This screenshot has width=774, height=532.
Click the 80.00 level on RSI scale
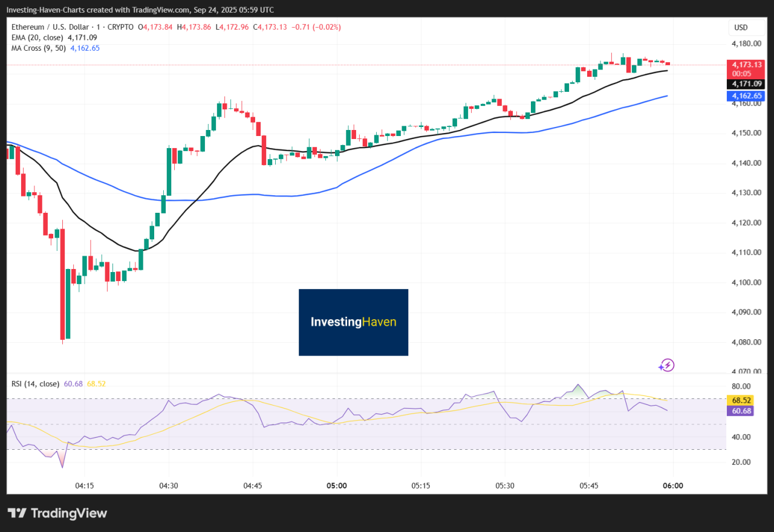click(741, 386)
